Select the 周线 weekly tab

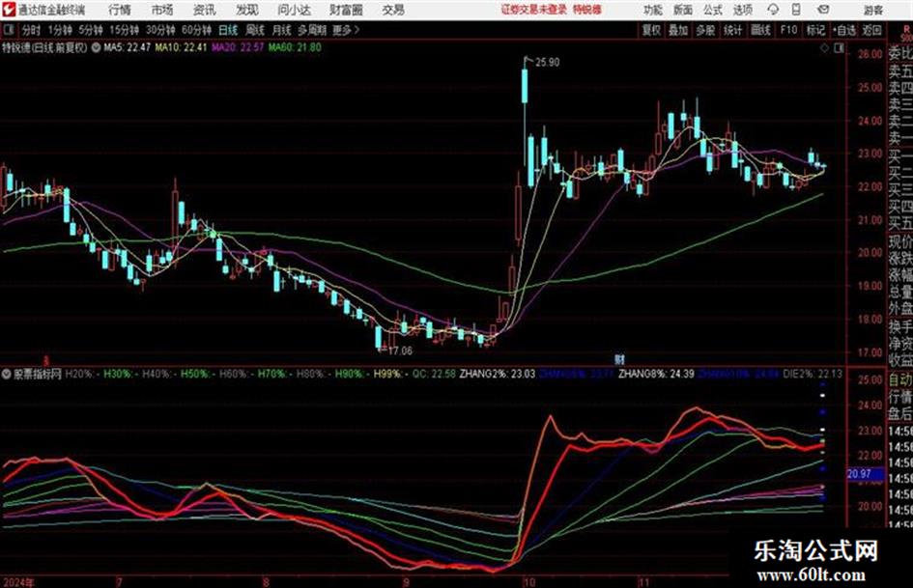click(254, 30)
